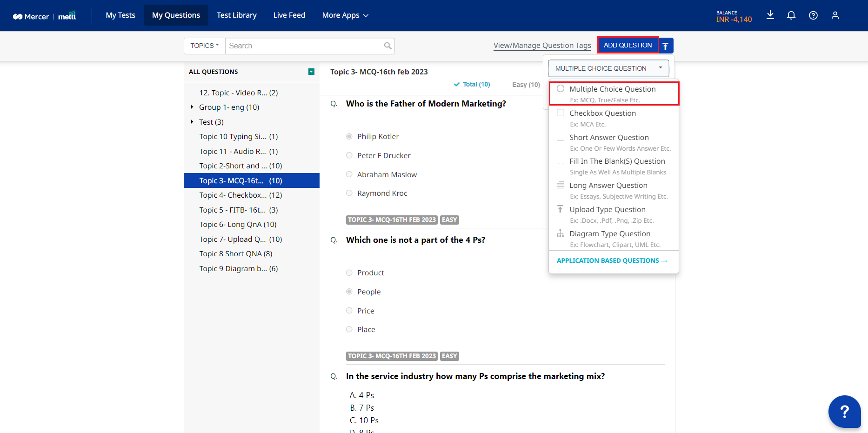Select the Place radio option
This screenshot has height=433, width=868.
point(349,329)
